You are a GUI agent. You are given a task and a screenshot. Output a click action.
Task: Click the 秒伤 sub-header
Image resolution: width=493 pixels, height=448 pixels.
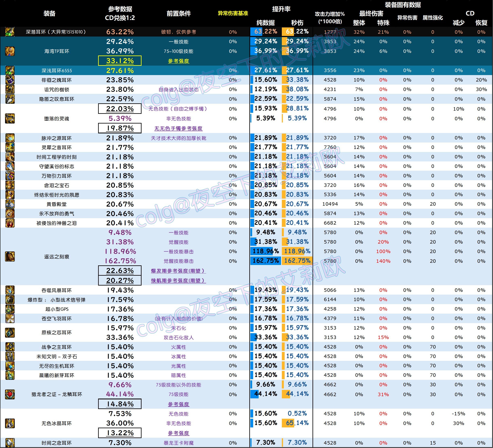[297, 23]
